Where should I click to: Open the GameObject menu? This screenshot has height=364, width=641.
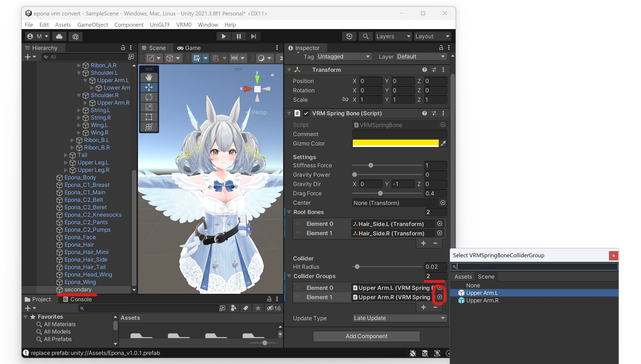click(93, 25)
